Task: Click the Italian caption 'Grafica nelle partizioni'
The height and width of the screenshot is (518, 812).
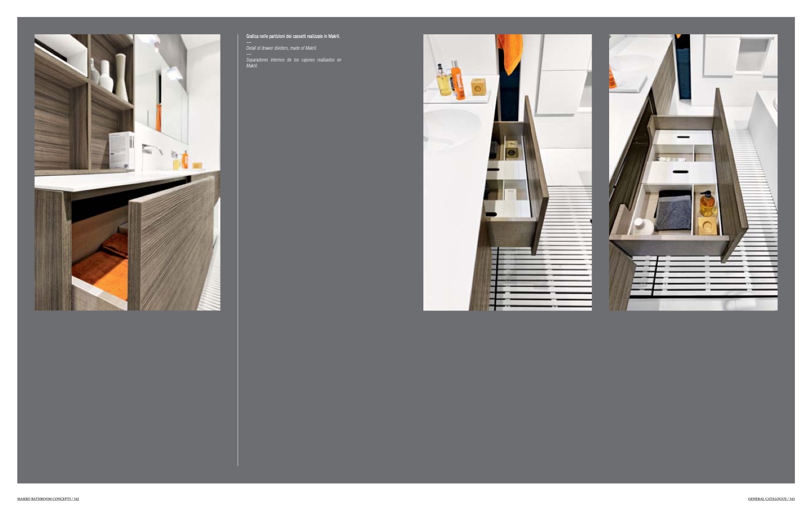Action: tap(293, 36)
